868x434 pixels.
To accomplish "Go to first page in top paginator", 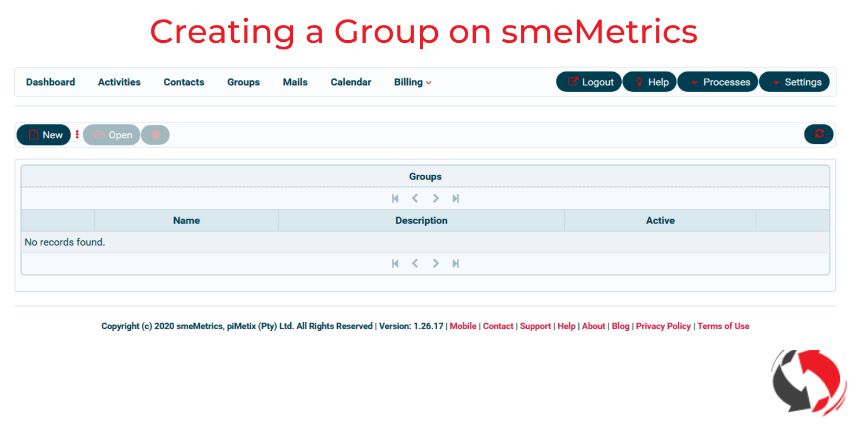I will pos(395,199).
